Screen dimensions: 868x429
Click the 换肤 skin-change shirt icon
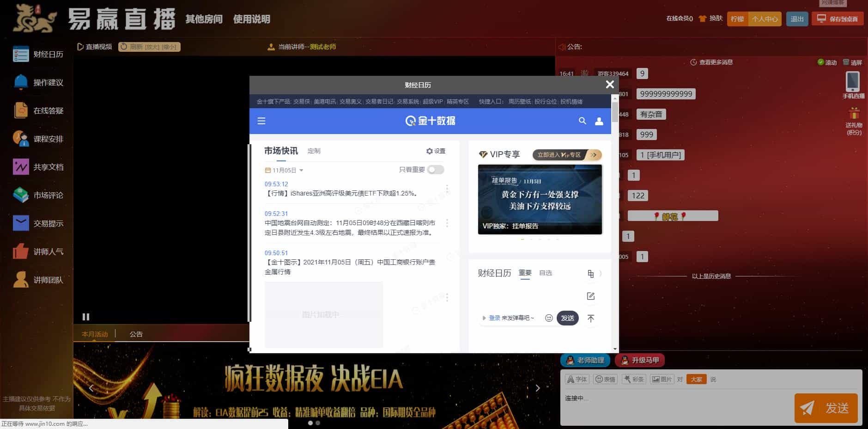tap(703, 19)
